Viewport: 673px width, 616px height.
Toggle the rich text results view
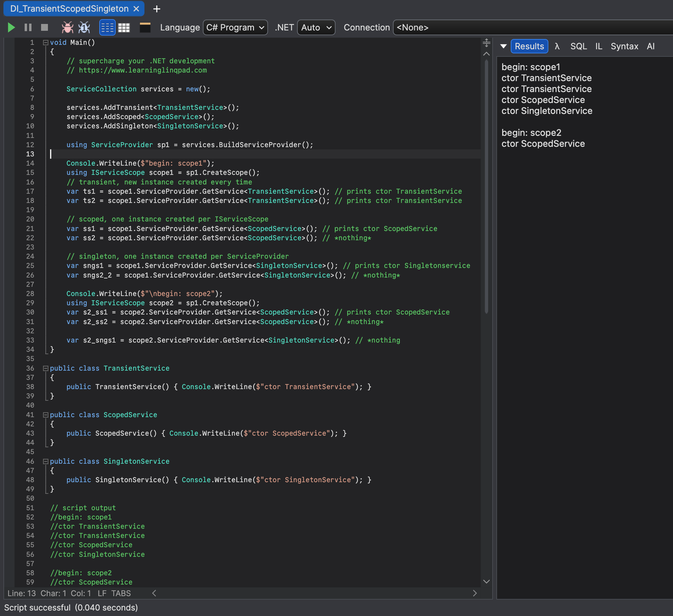point(107,28)
